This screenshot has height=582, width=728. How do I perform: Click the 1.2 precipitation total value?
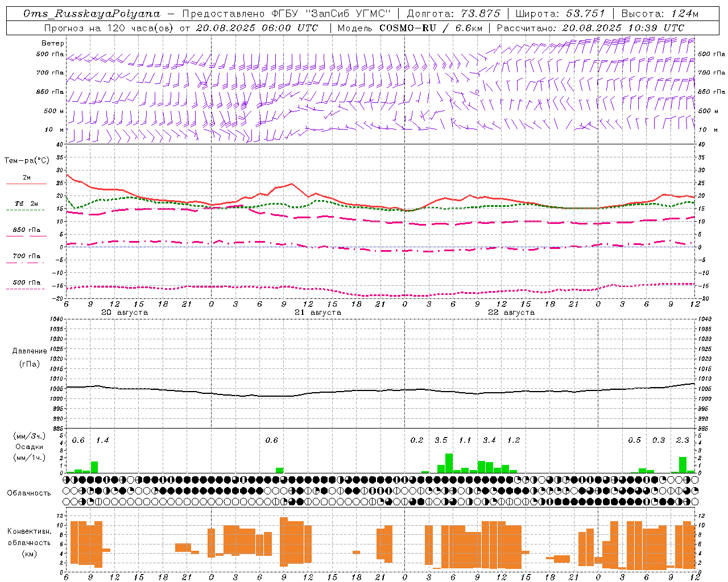coord(514,440)
